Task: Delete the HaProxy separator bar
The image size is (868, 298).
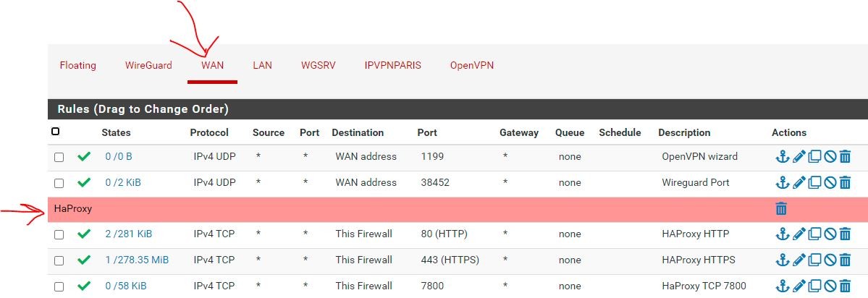Action: click(x=781, y=209)
